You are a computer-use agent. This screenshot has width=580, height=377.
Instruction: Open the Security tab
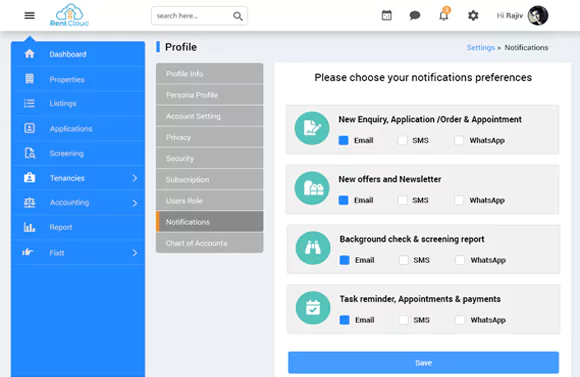tap(210, 158)
